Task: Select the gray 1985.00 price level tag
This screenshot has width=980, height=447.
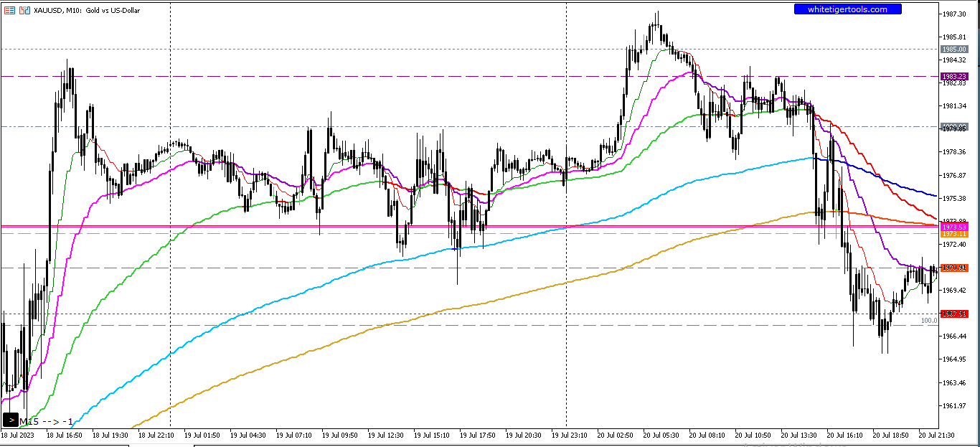Action: [954, 49]
